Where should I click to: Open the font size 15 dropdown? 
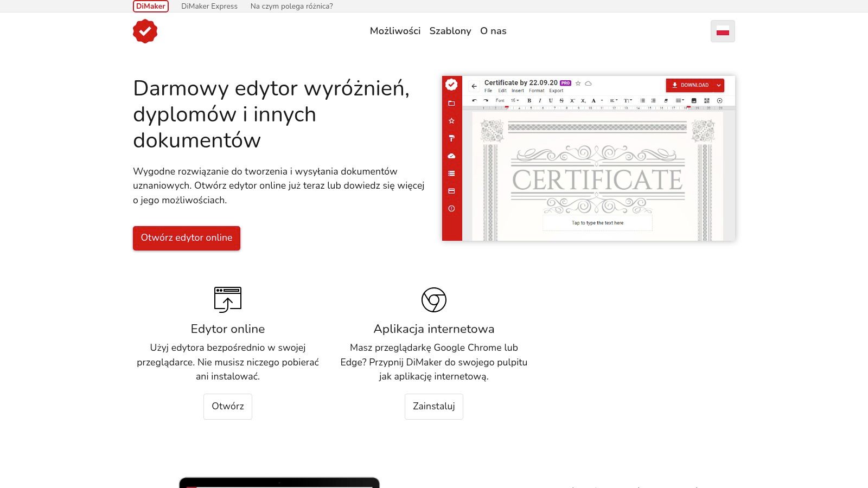(x=515, y=100)
